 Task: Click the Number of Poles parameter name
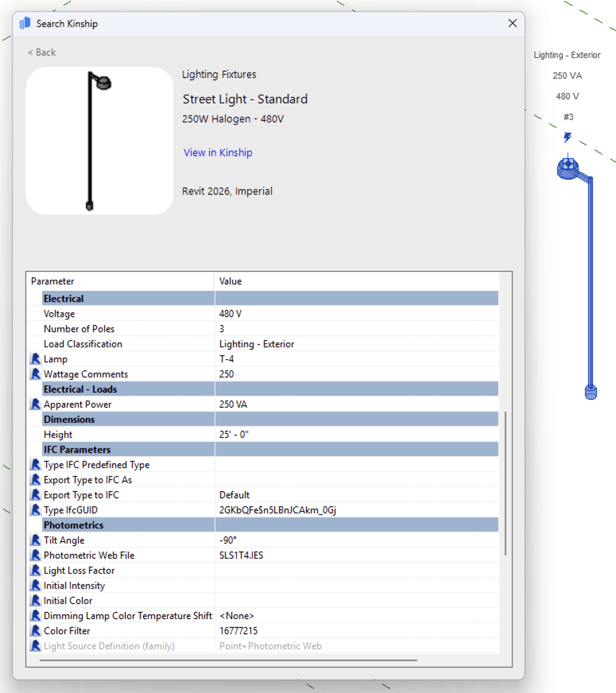pos(79,329)
